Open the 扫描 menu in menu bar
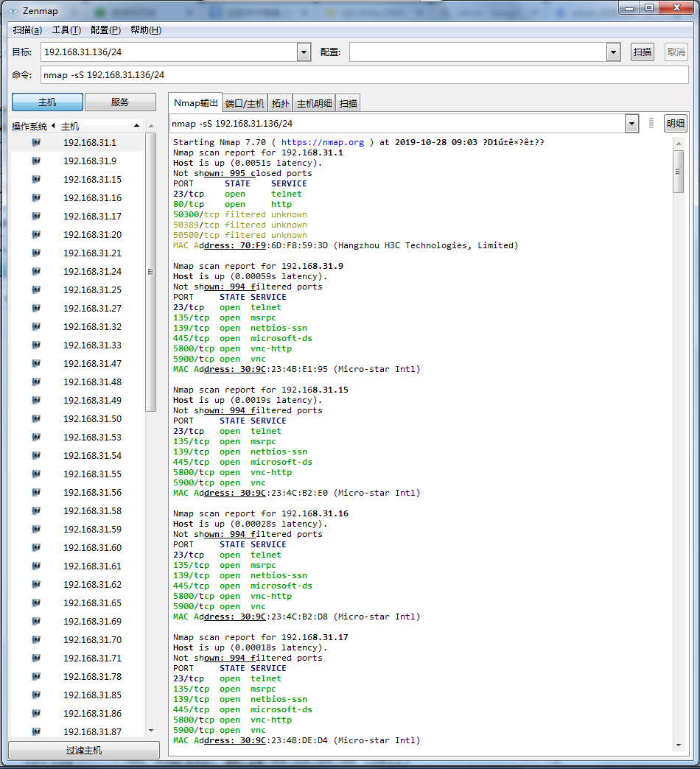Screen dimensions: 700x769 point(27,30)
